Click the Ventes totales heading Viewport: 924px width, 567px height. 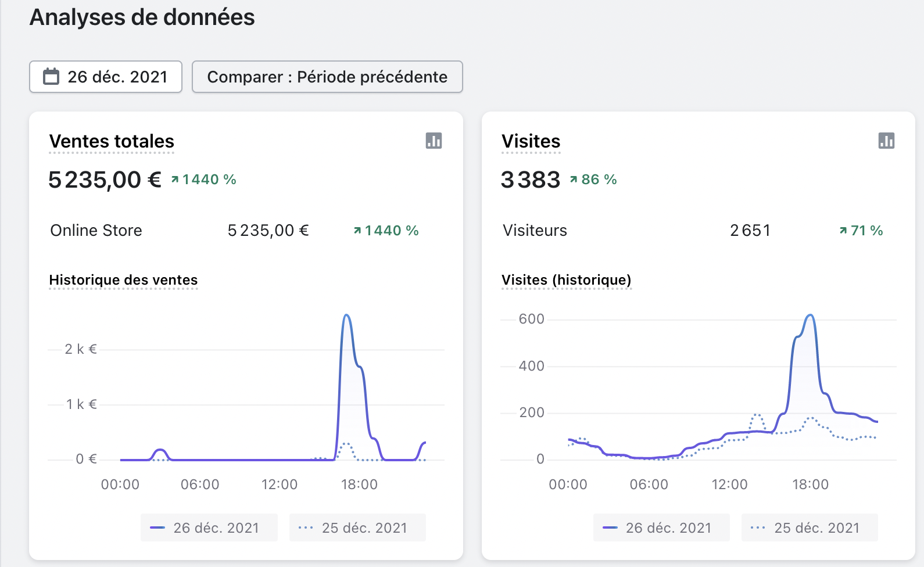(112, 141)
